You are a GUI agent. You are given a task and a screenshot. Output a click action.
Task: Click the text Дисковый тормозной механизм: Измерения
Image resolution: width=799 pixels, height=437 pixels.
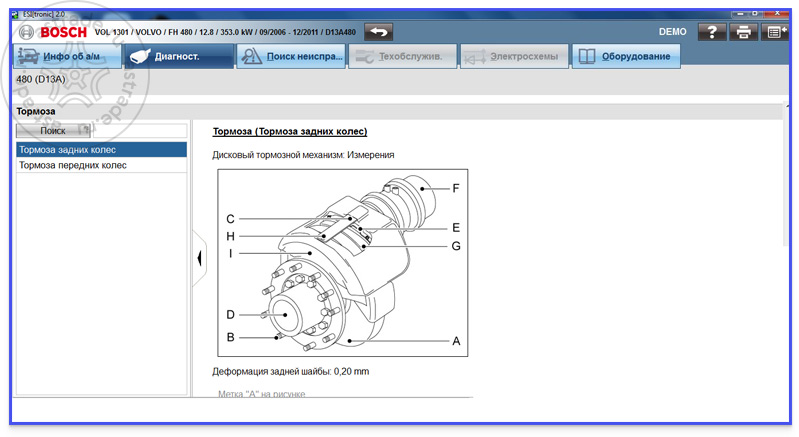click(x=303, y=155)
